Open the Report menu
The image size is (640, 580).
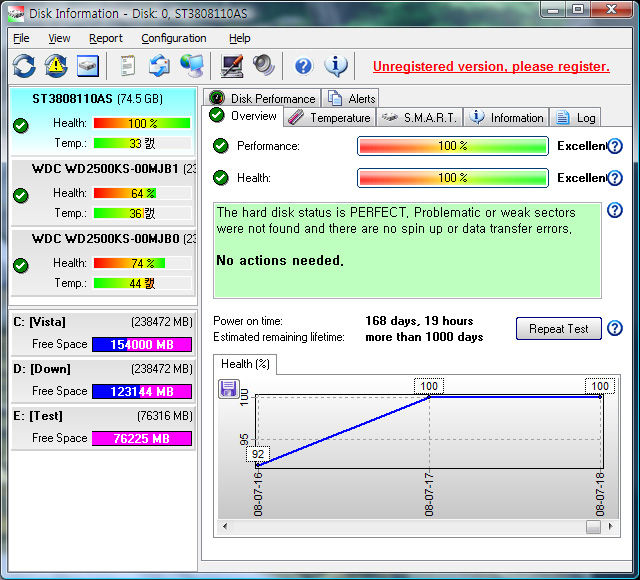pos(106,38)
